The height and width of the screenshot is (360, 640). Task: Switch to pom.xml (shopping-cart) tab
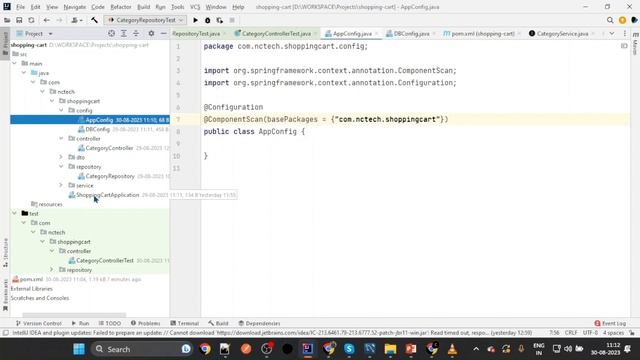tap(482, 33)
